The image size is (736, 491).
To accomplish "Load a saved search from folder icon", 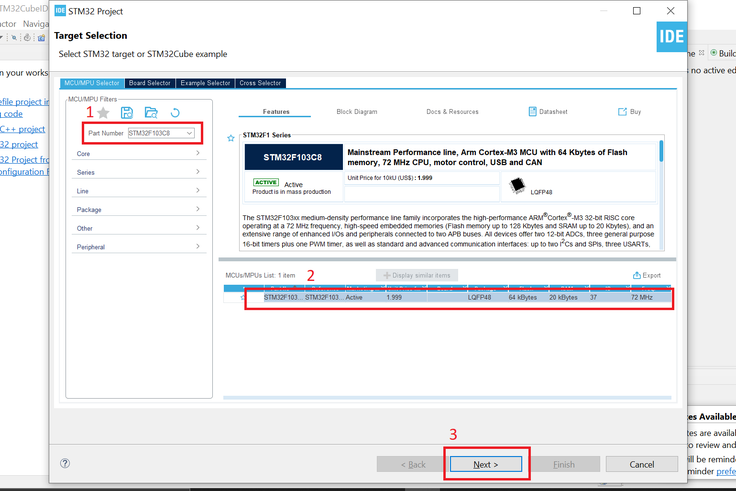I will coord(151,113).
